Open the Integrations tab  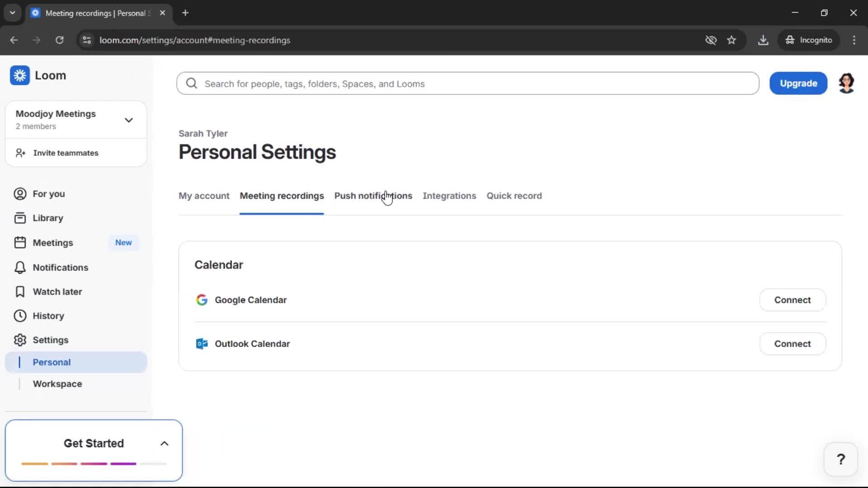click(449, 196)
